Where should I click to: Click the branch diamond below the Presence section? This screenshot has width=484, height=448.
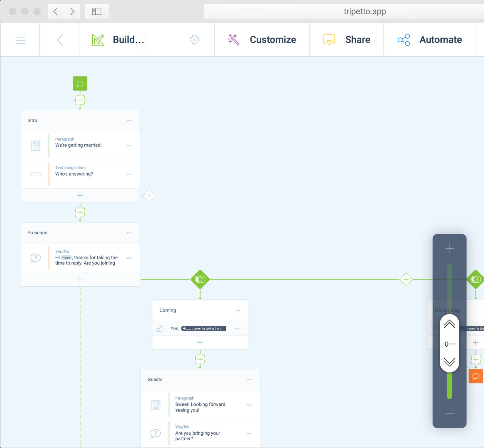200,279
